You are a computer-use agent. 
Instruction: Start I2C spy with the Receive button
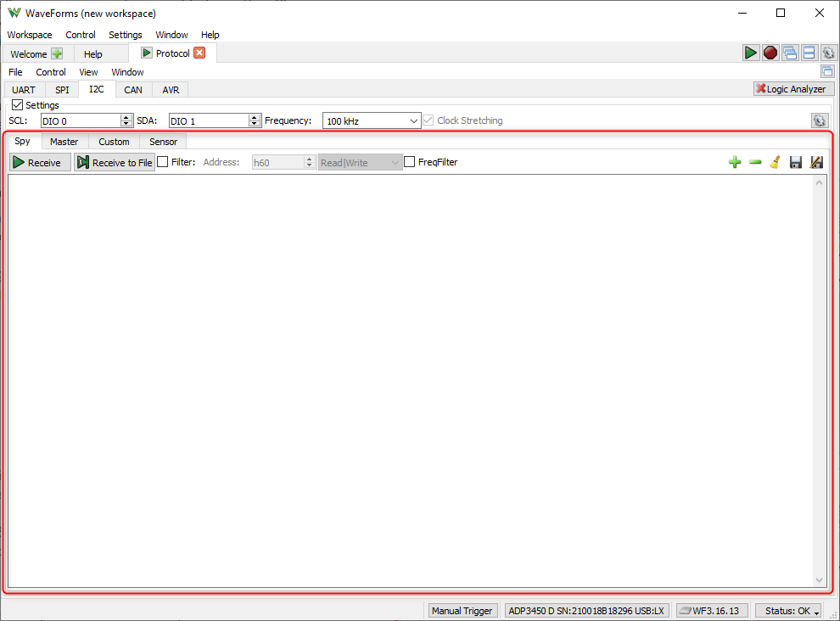40,162
